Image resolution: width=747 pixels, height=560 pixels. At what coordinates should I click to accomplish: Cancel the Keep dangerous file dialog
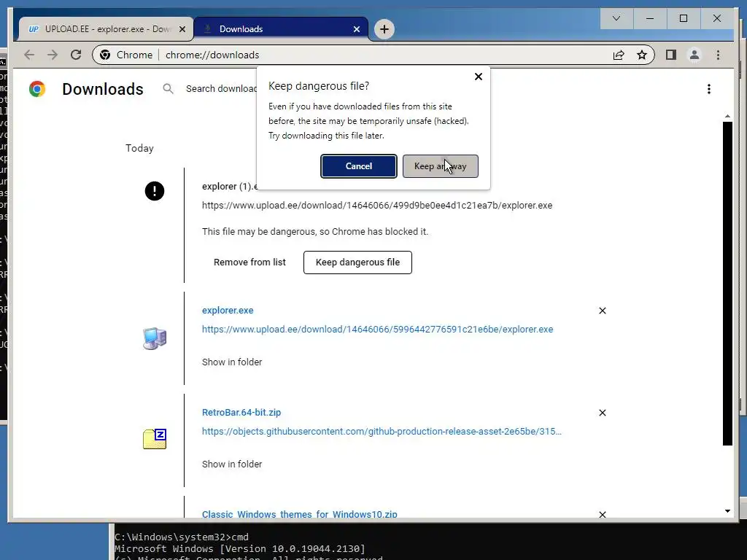359,166
